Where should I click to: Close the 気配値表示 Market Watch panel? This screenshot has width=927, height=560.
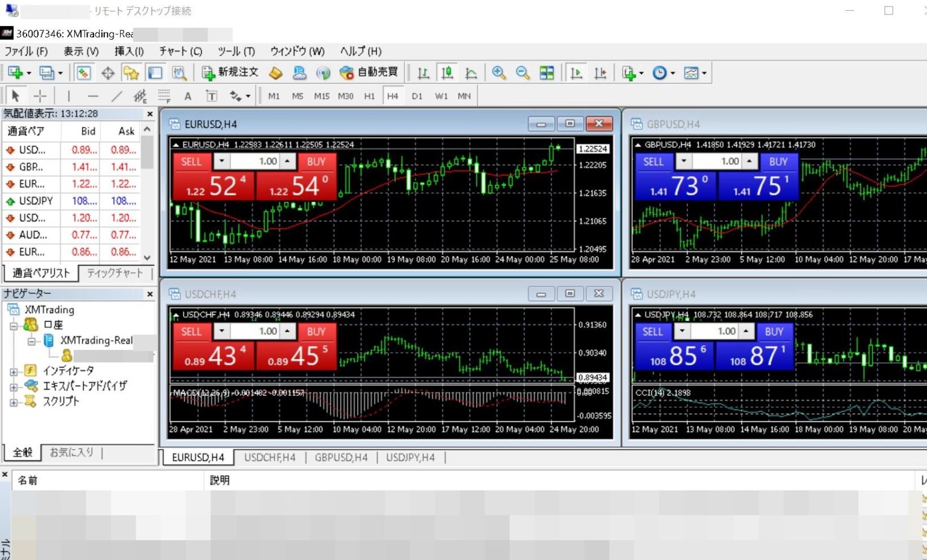(x=150, y=113)
